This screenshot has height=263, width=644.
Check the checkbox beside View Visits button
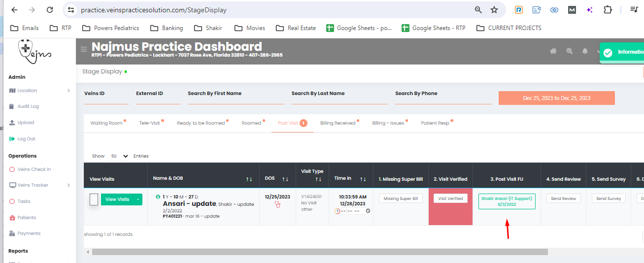point(94,199)
